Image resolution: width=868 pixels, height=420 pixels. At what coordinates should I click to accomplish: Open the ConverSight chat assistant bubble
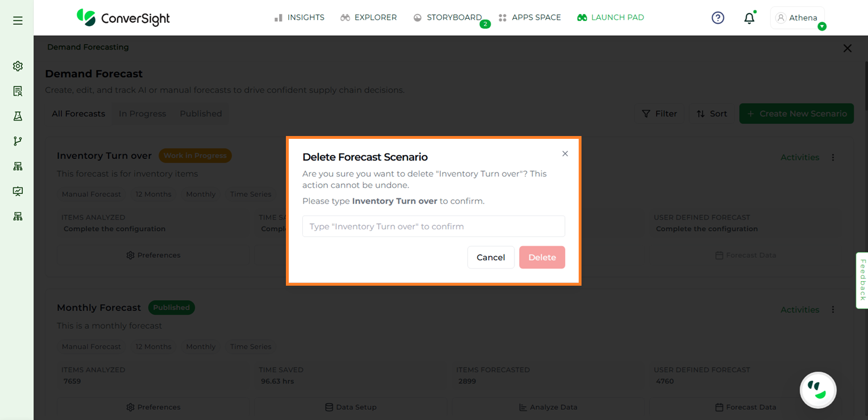pos(817,390)
